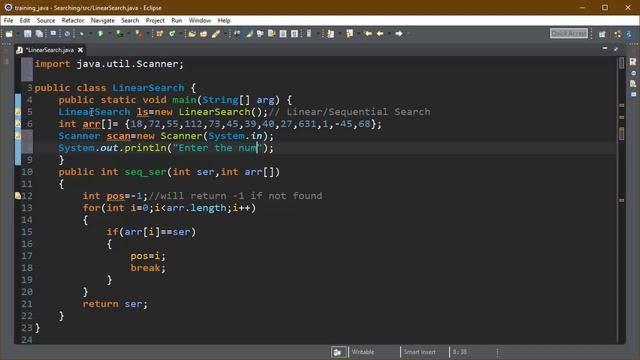Click the External Tools run icon
The width and height of the screenshot is (640, 360).
139,34
